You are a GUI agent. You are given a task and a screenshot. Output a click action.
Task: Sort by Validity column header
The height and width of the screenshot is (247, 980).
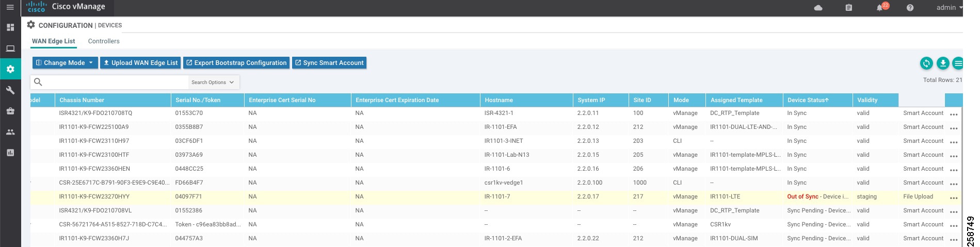click(x=875, y=100)
